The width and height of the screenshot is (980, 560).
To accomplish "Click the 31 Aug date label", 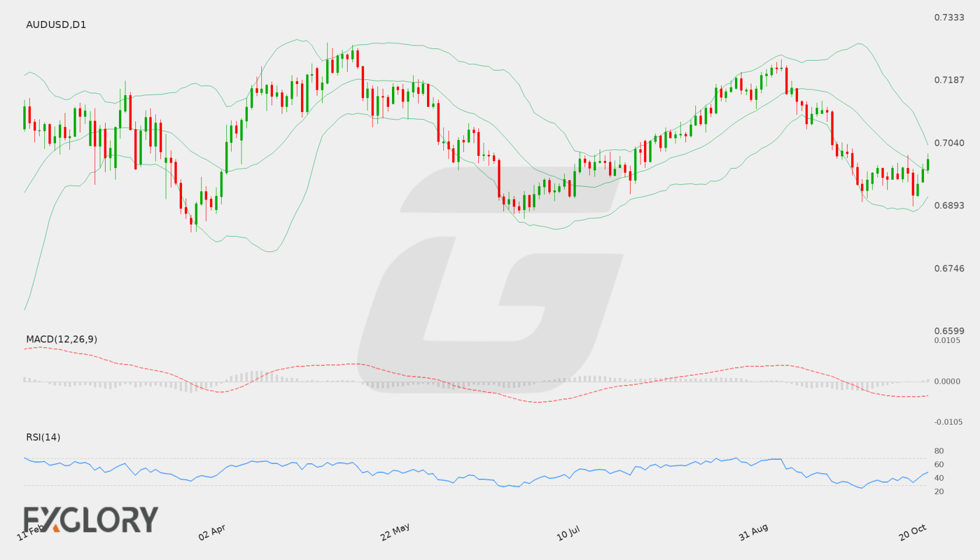I will coord(753,532).
